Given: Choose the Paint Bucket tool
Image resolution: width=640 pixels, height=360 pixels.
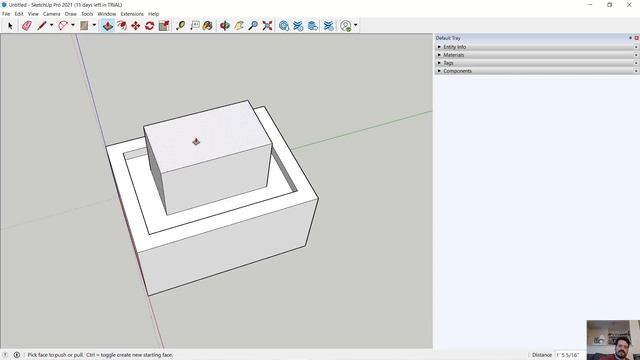Looking at the screenshot, I should pos(208,26).
